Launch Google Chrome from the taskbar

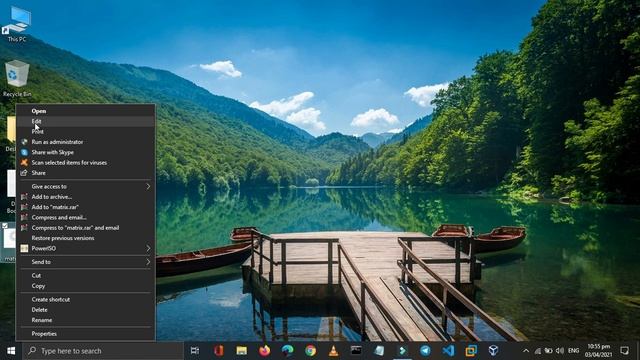(311, 351)
